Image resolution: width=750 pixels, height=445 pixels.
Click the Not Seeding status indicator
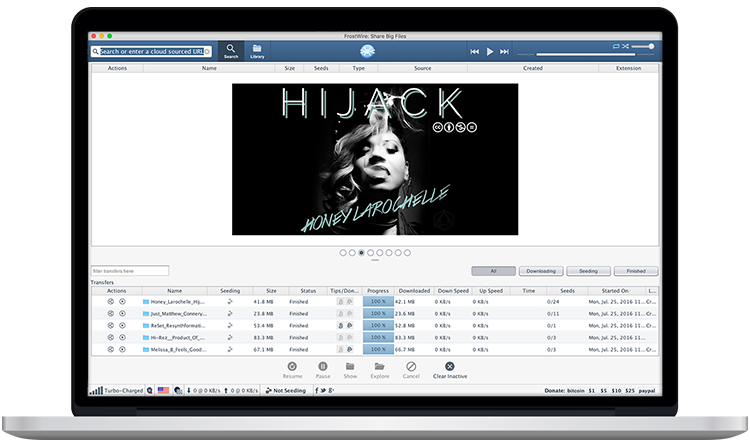pos(286,390)
